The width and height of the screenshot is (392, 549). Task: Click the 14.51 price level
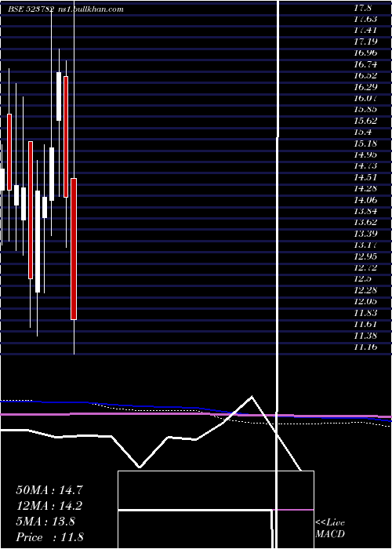point(365,177)
